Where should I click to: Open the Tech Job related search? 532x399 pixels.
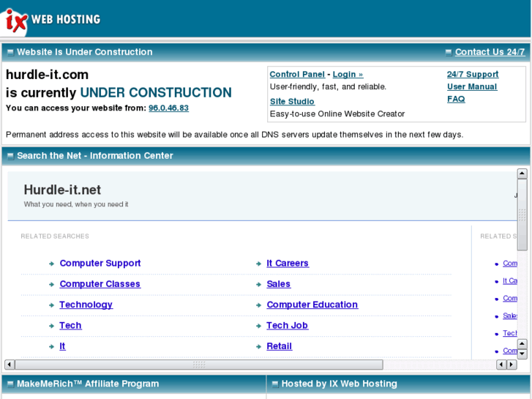pos(287,325)
